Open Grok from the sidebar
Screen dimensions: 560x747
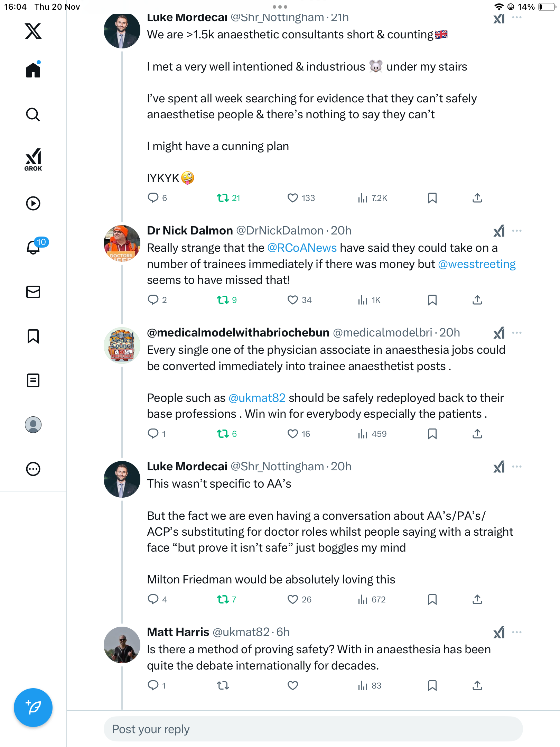pos(33,160)
